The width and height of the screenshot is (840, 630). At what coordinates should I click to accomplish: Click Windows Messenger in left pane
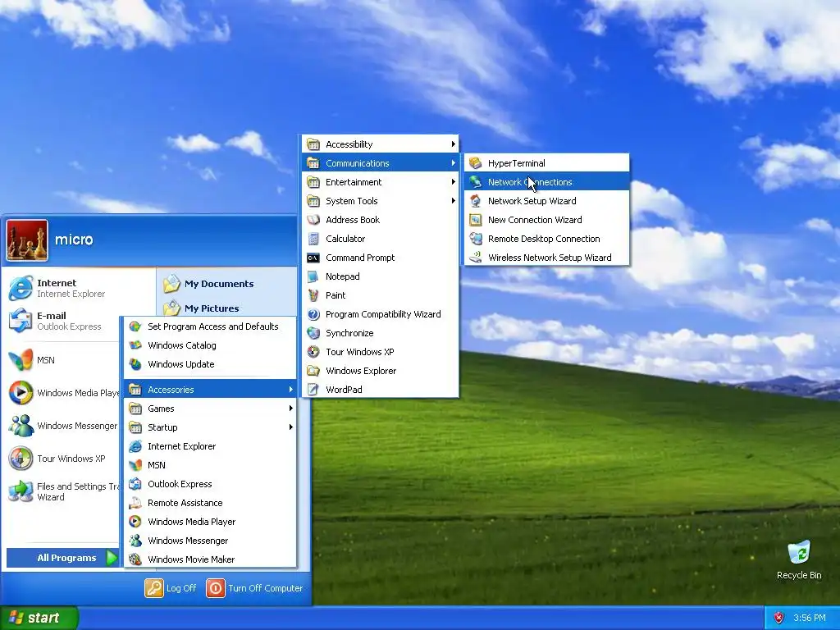(x=63, y=426)
